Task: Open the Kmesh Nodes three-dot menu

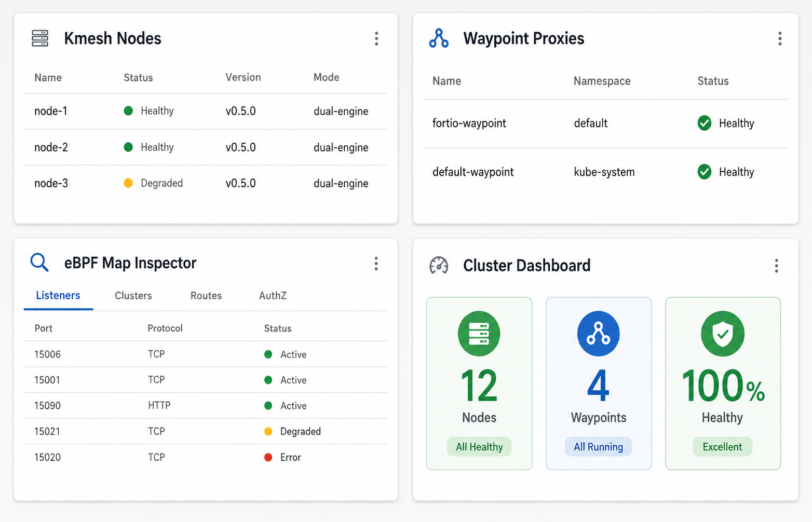Action: tap(376, 38)
